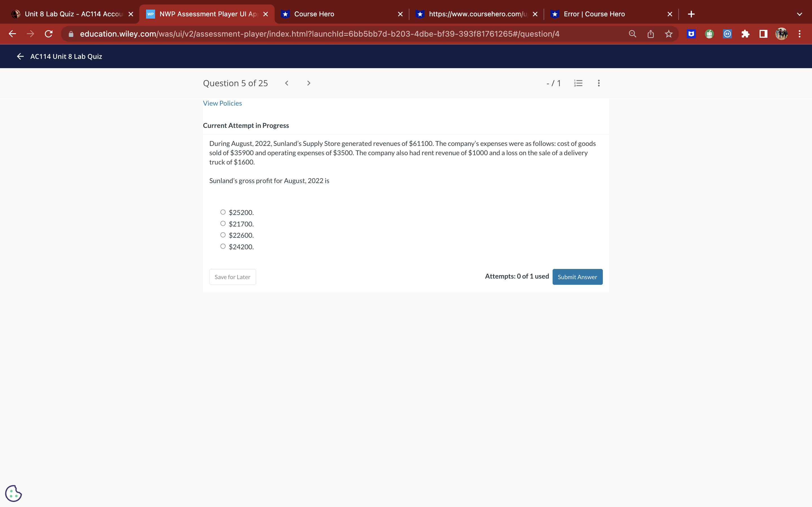Image resolution: width=812 pixels, height=507 pixels.
Task: Expand the tab search dropdown arrow
Action: pyautogui.click(x=799, y=14)
